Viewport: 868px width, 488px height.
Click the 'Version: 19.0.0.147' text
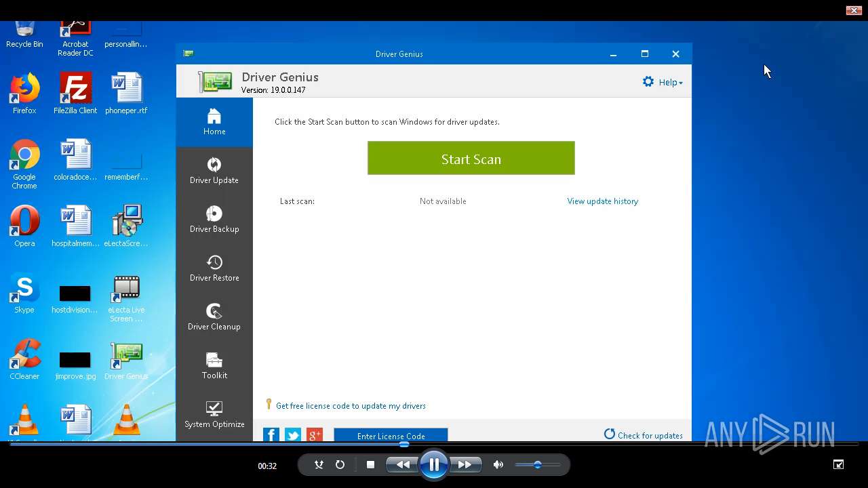click(x=273, y=90)
